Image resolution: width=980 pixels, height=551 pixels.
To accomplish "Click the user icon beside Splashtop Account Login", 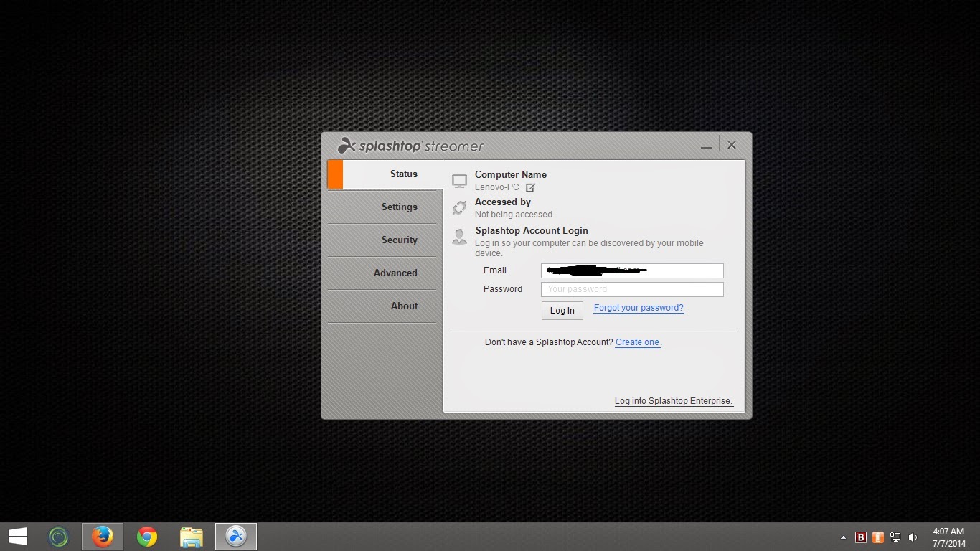I will point(459,236).
